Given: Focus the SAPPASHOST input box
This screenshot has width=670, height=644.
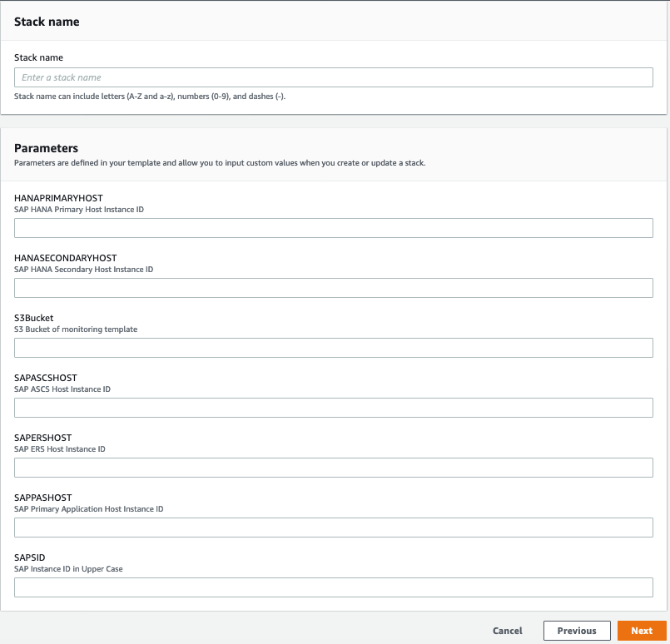Looking at the screenshot, I should tap(333, 528).
